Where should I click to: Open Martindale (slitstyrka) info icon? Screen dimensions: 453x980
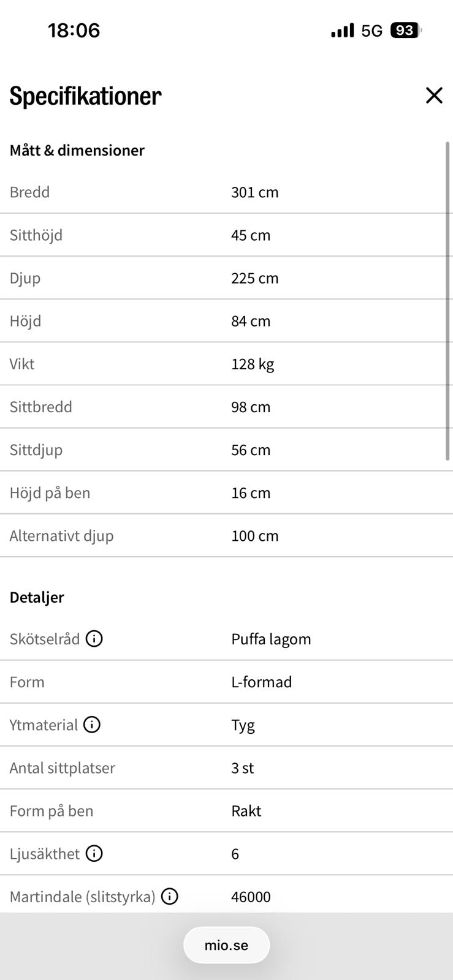[x=169, y=897]
